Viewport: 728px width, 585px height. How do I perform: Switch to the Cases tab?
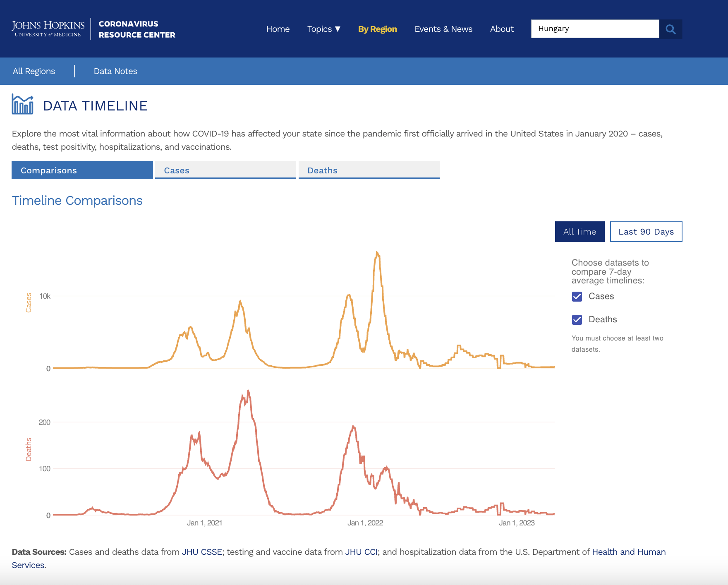click(x=225, y=170)
